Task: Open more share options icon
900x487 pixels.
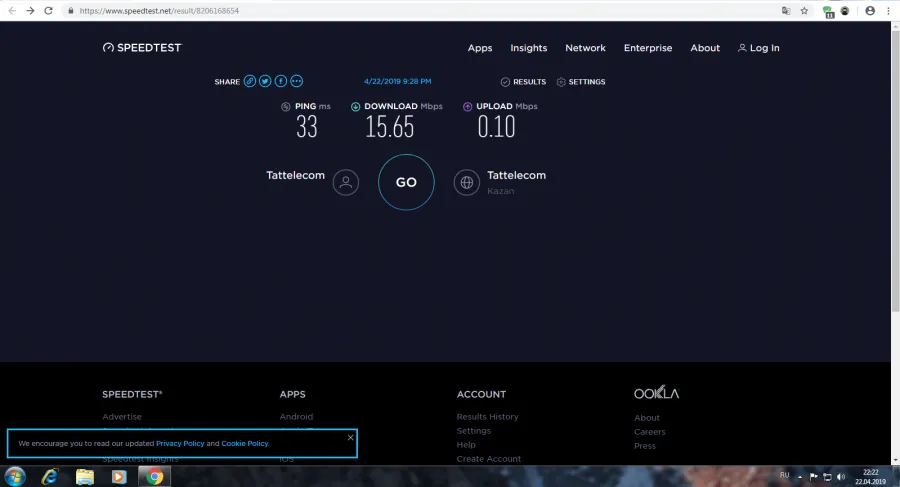Action: click(296, 81)
